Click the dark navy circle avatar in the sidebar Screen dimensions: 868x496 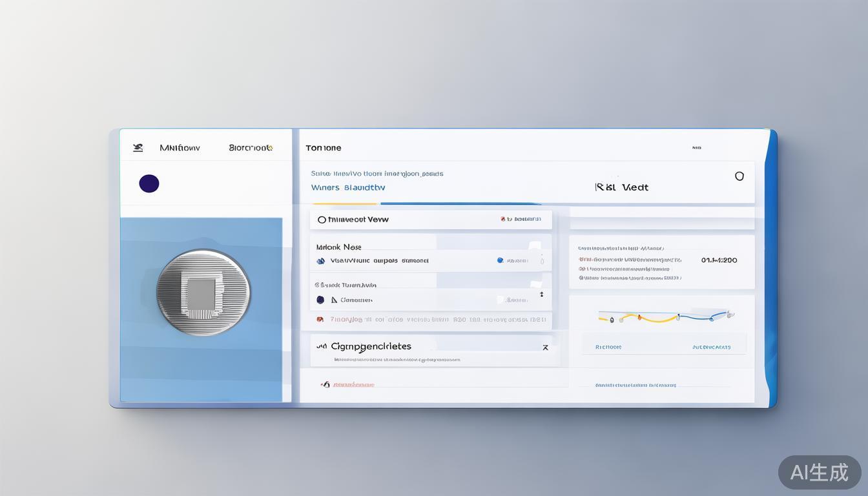click(149, 184)
